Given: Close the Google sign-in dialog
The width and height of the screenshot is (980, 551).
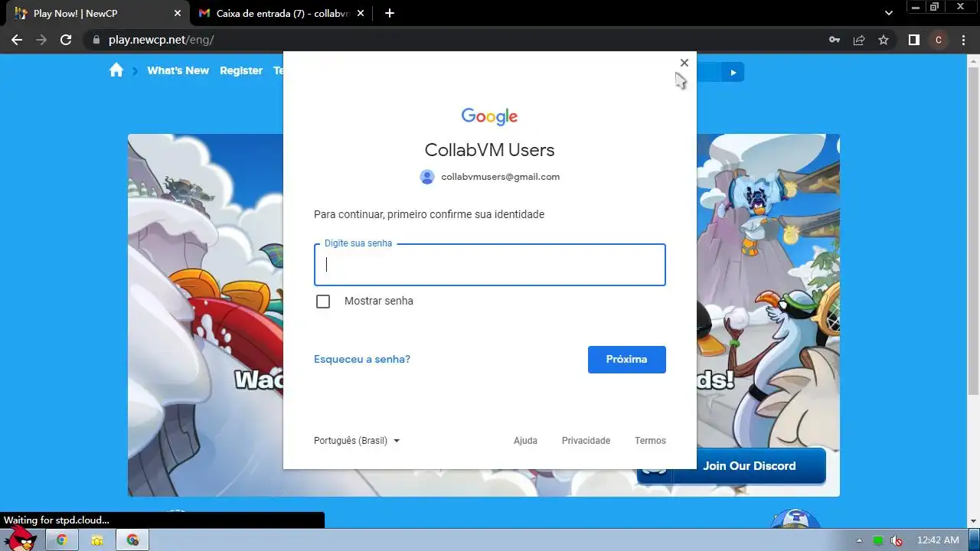Looking at the screenshot, I should click(684, 63).
